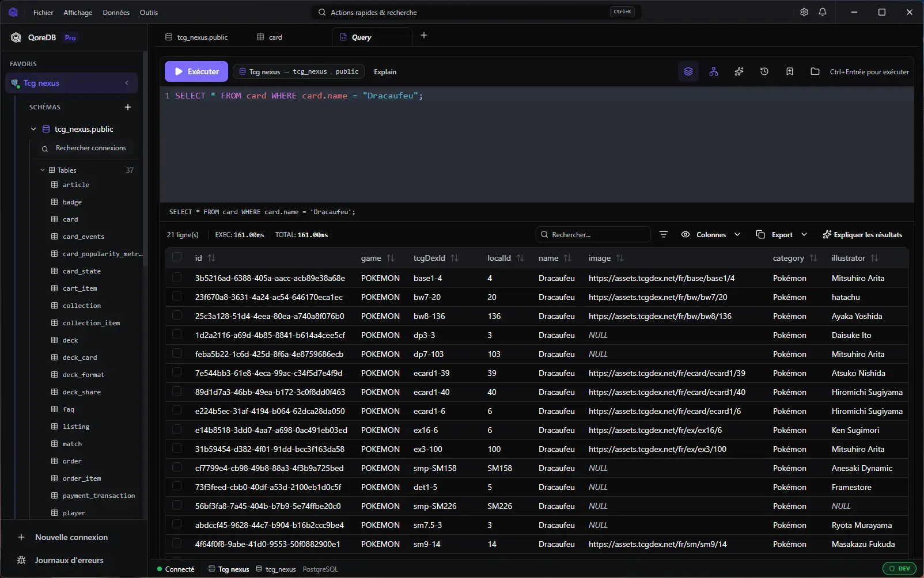This screenshot has width=924, height=578.
Task: Click the filter lines icon above results
Action: tap(664, 234)
